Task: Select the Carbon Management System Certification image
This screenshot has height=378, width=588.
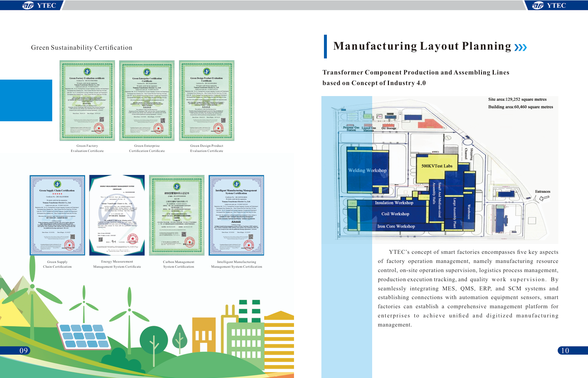Action: 177,215
